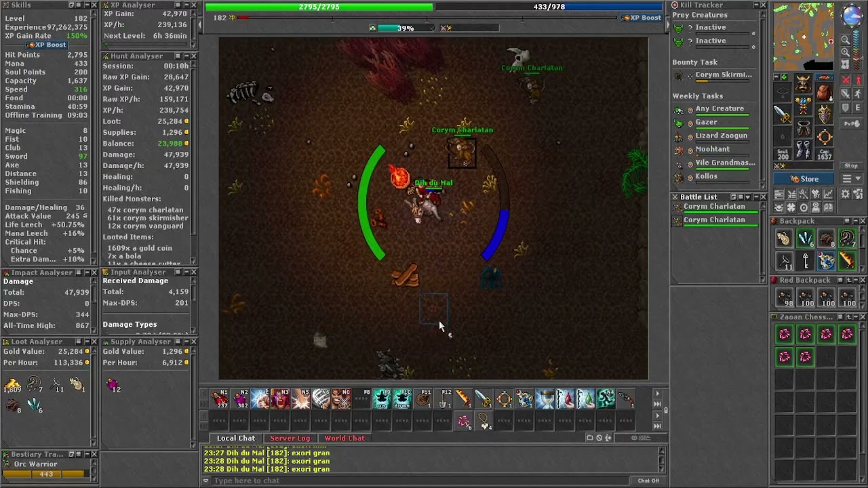Click XP Boost button below mana bar
Screen dimensions: 868x488
click(x=641, y=18)
